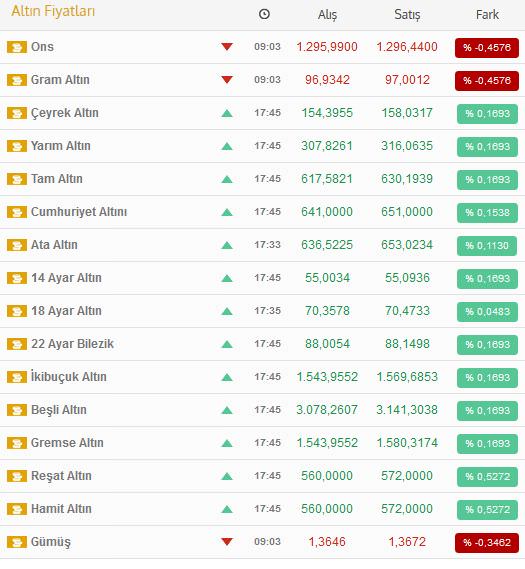Click the Gremse Altın satış price 1.580,3174
Viewport: 525px width, 569px height.
click(407, 443)
